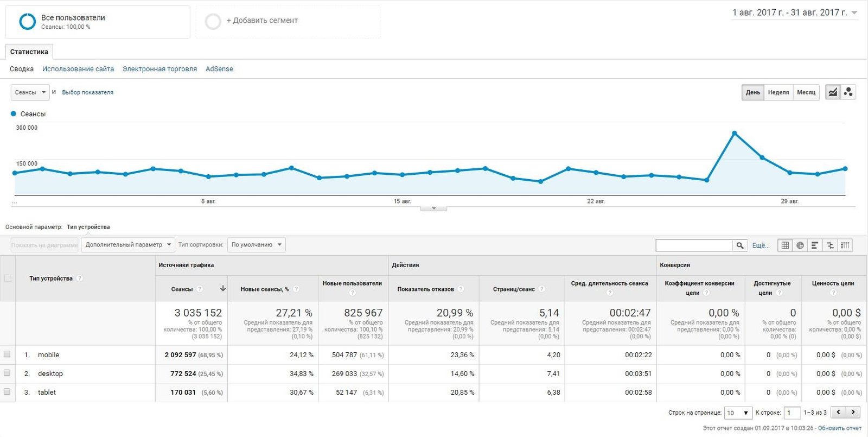Image resolution: width=868 pixels, height=437 pixels.
Task: Check the mobile row checkbox
Action: pos(7,354)
